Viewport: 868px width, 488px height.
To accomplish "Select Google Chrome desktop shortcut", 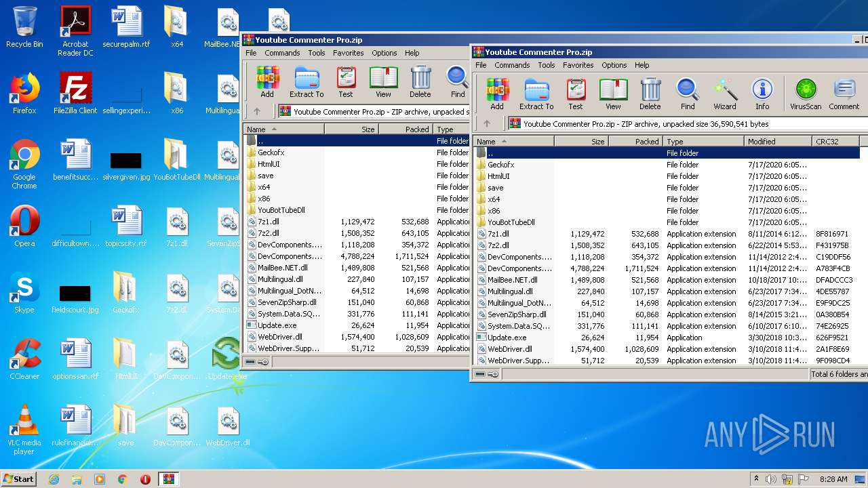I will (24, 165).
